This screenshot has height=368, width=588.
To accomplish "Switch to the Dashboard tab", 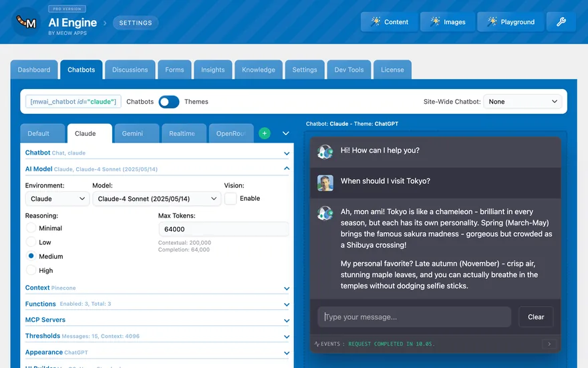I will coord(34,70).
